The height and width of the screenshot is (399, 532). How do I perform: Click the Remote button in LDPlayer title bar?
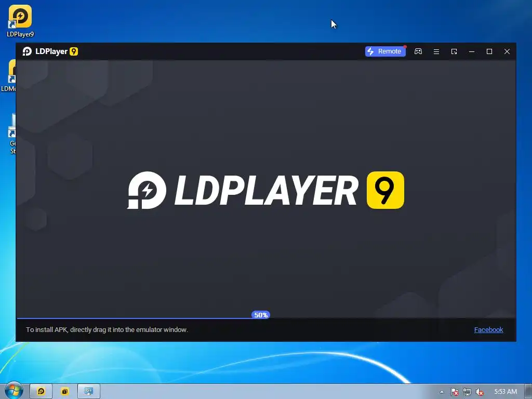(x=385, y=51)
